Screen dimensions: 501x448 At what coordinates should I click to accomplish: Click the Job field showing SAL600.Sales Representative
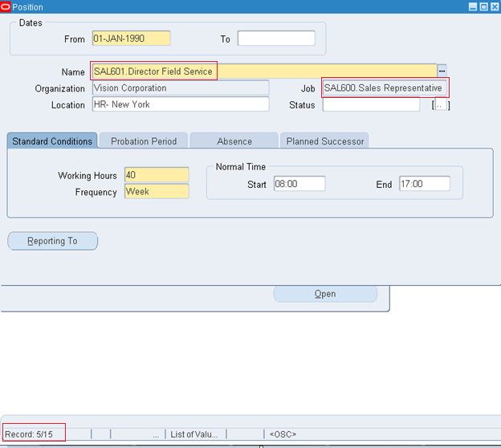pos(385,88)
